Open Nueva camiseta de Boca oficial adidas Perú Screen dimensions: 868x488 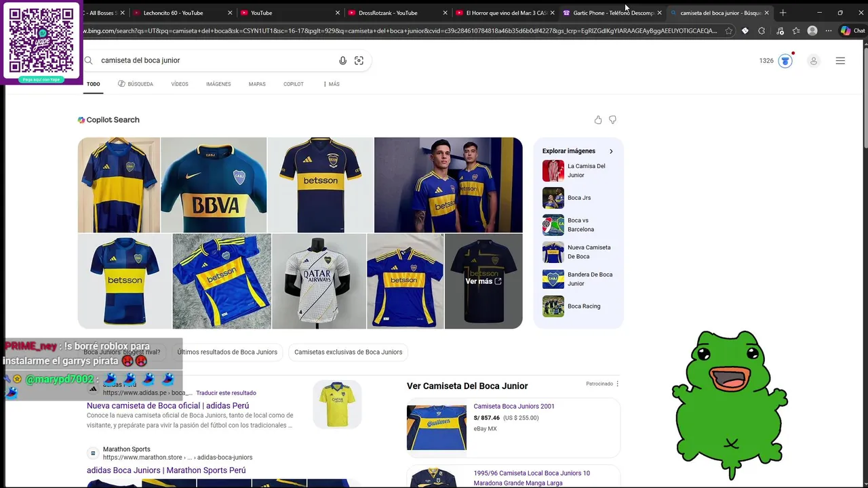[167, 405]
